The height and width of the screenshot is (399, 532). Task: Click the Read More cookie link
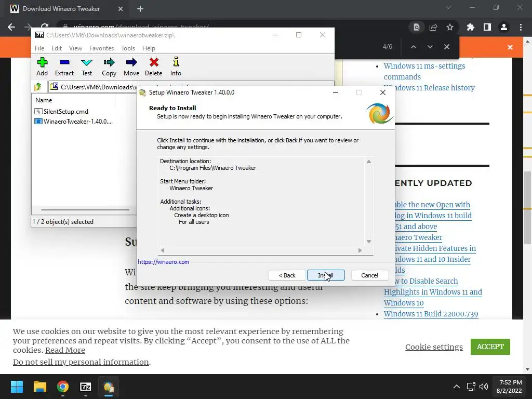(x=65, y=350)
